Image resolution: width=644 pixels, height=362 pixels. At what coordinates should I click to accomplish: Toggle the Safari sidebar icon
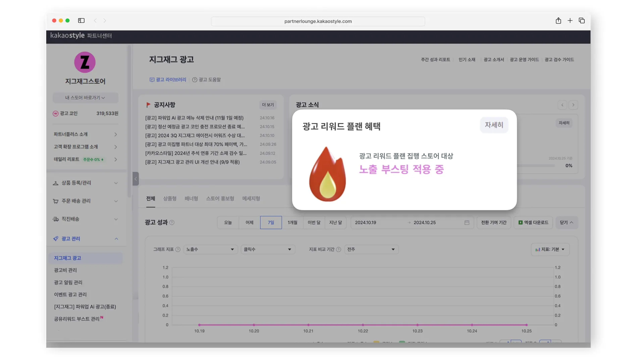pyautogui.click(x=81, y=20)
